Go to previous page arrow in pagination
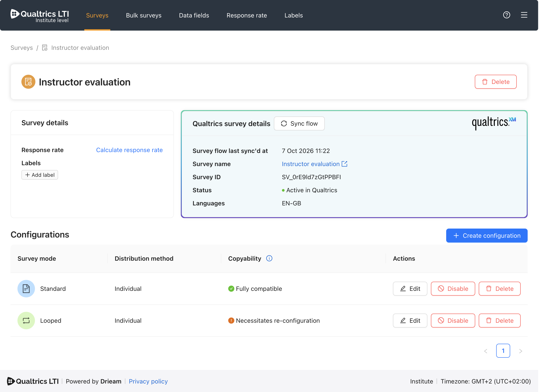Viewport: 539px width, 392px height. 485,351
